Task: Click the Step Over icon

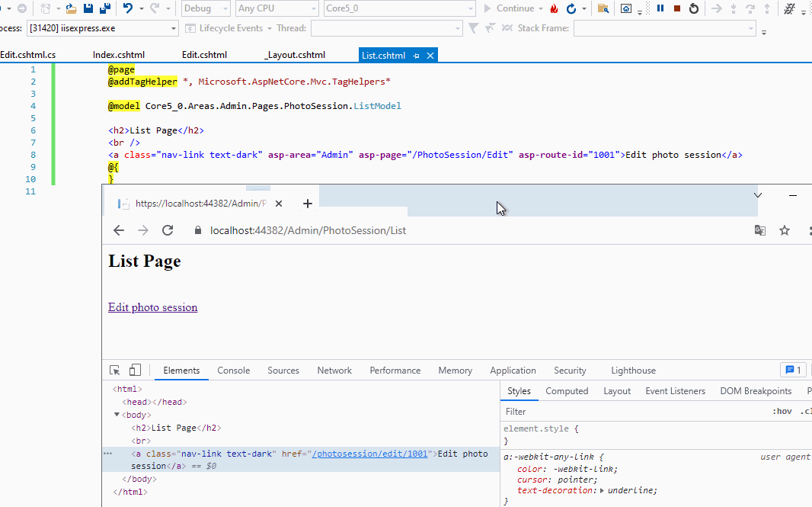Action: (750, 8)
